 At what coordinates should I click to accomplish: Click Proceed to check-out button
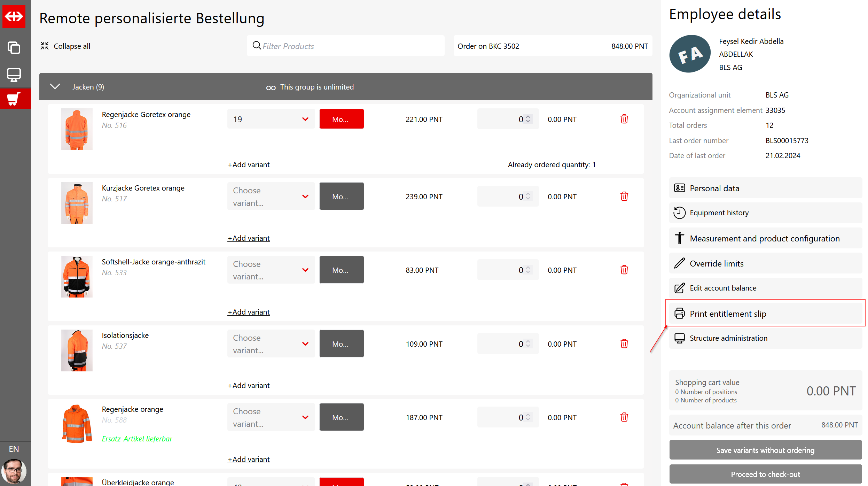pyautogui.click(x=765, y=474)
